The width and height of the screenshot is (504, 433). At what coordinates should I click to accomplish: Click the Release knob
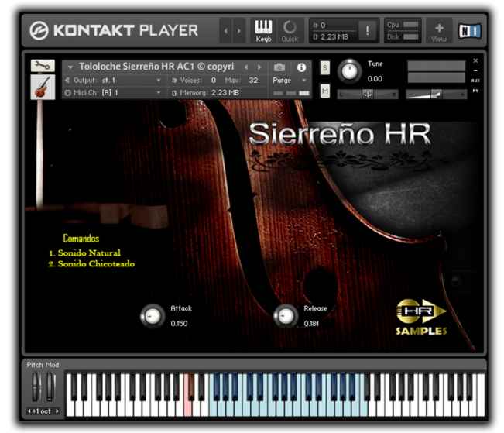[286, 316]
